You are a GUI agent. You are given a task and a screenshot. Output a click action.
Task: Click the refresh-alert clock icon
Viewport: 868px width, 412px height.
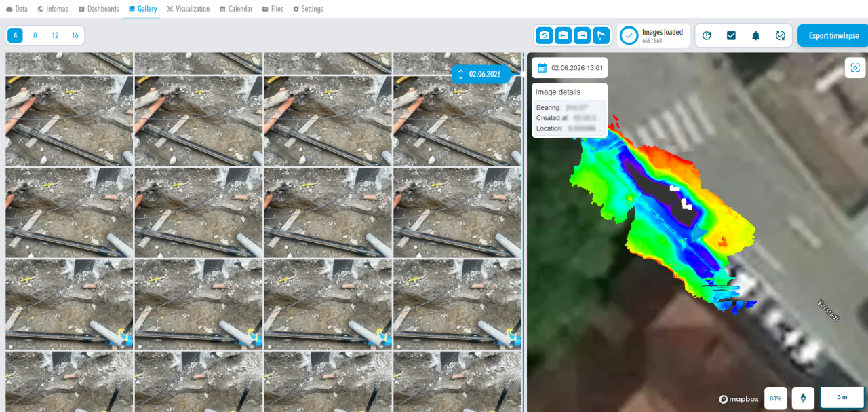click(707, 35)
